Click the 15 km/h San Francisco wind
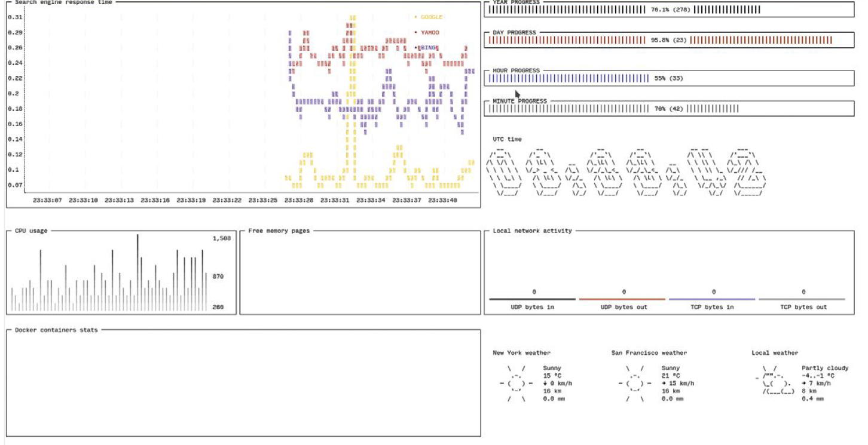The width and height of the screenshot is (868, 445). point(678,383)
